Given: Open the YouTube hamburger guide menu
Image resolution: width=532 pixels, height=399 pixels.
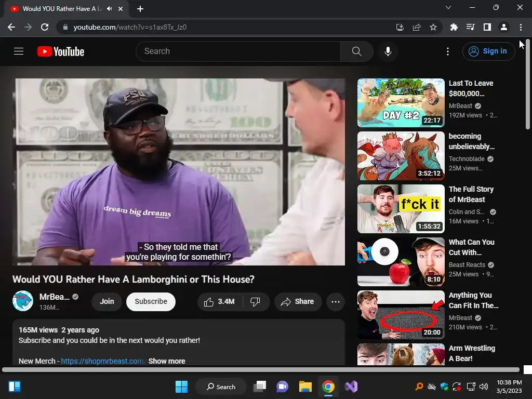Looking at the screenshot, I should [x=19, y=51].
